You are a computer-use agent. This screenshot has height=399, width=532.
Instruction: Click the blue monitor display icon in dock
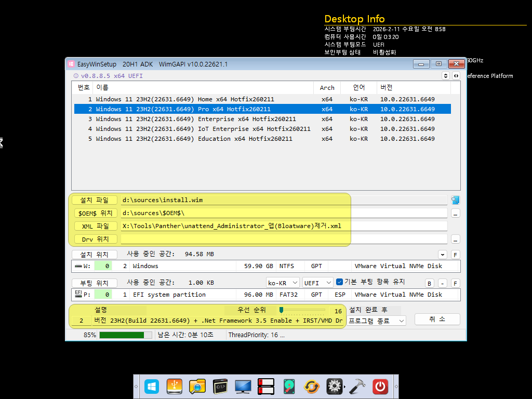coord(243,387)
